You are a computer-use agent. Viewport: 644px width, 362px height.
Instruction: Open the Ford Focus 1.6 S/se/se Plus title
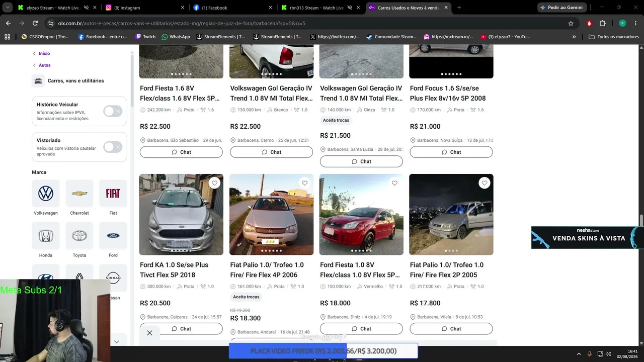(x=448, y=93)
